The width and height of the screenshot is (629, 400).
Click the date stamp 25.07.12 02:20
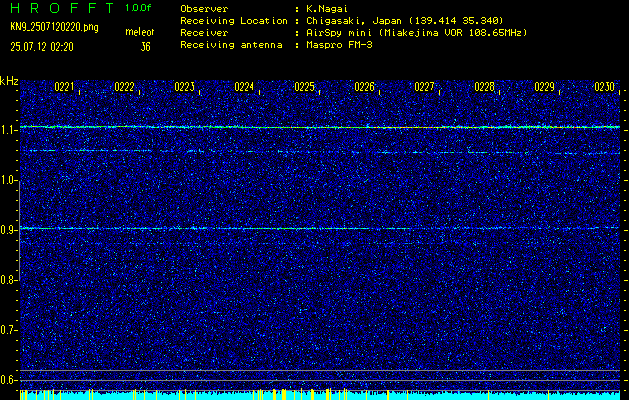42,47
